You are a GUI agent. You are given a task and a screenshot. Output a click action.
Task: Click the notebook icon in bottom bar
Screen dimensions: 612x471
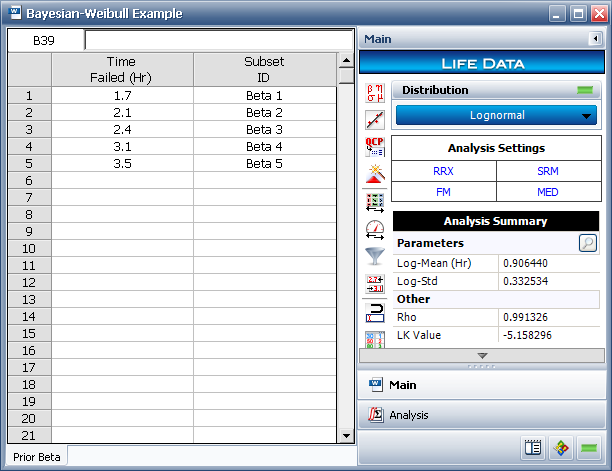pos(532,449)
